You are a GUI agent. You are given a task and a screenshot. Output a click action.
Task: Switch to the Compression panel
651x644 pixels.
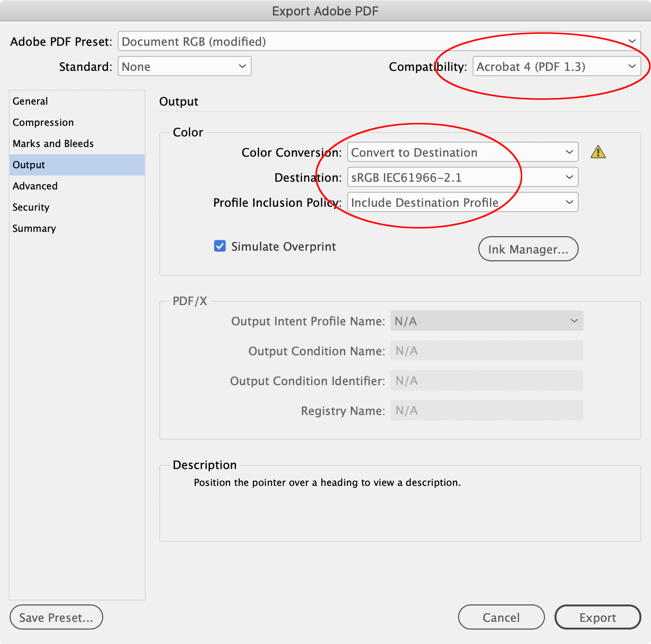(x=43, y=122)
